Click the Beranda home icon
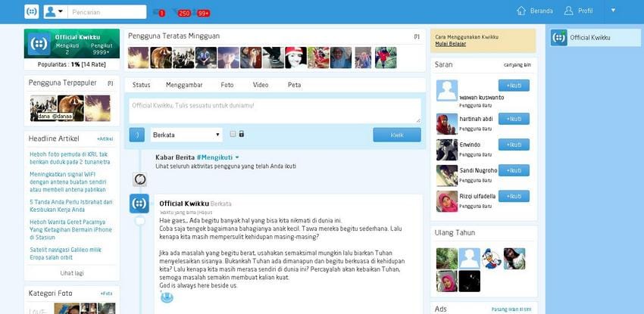The width and height of the screenshot is (644, 314). click(521, 11)
